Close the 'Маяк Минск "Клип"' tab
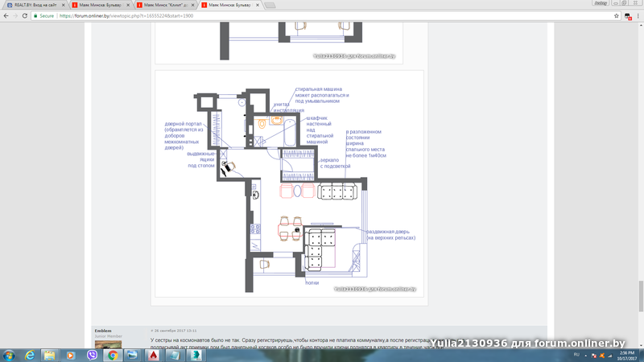The image size is (644, 362). coord(192,5)
